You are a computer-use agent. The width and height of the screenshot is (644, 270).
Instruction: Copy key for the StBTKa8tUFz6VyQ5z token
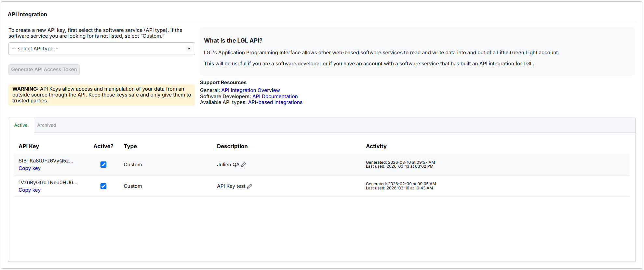tap(30, 168)
